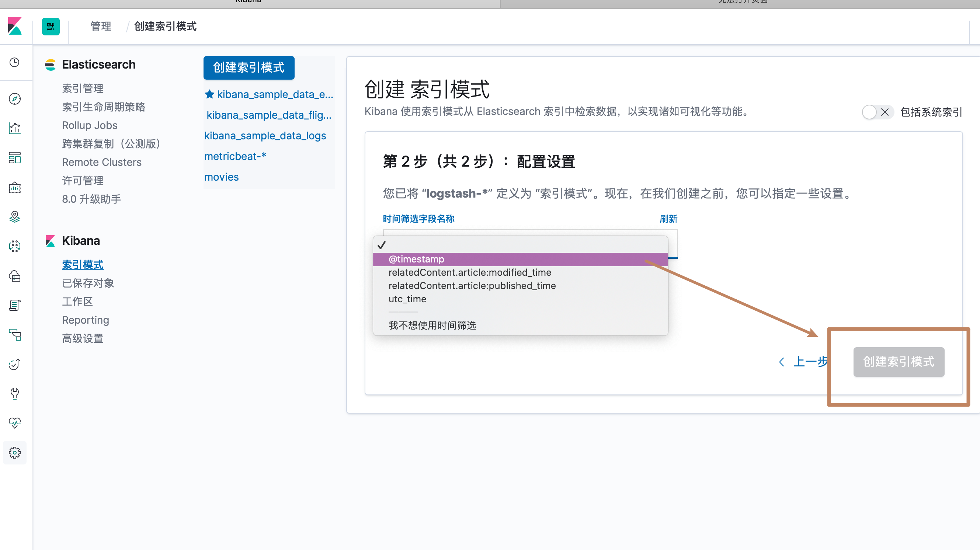The width and height of the screenshot is (980, 550).
Task: Open Maps icon in sidebar
Action: pos(14,217)
